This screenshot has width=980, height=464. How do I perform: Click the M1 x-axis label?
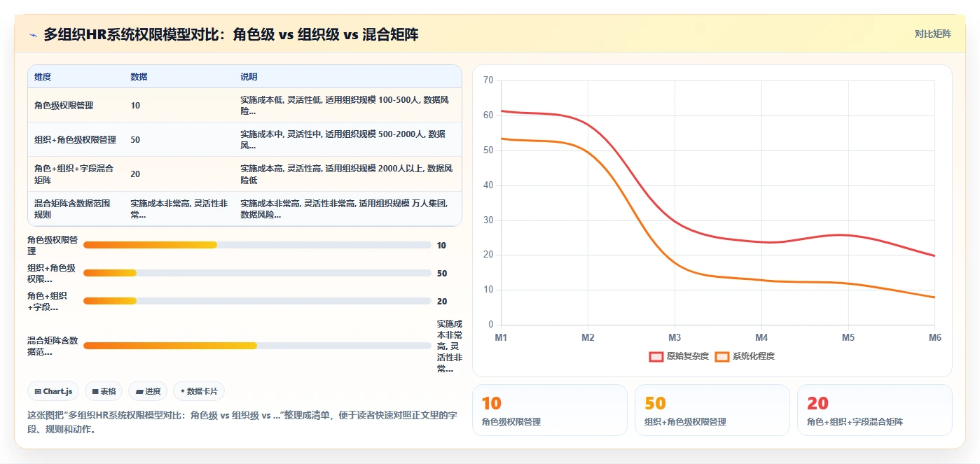pos(501,337)
